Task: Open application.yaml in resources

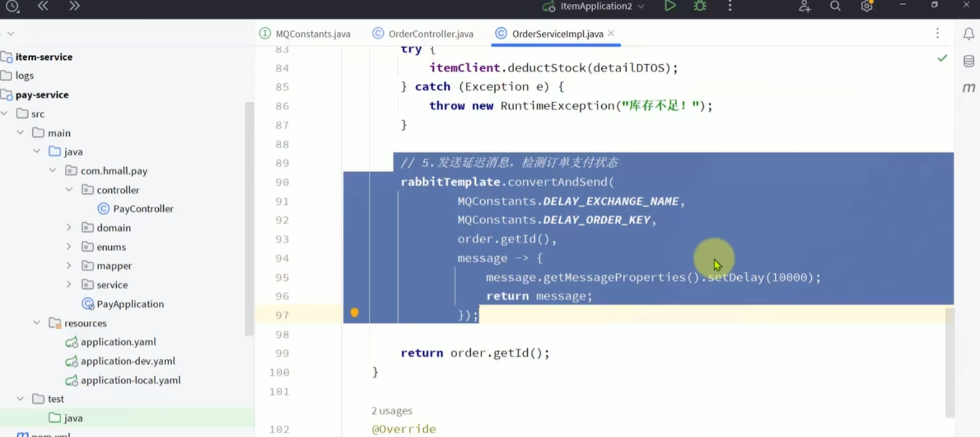Action: coord(118,341)
